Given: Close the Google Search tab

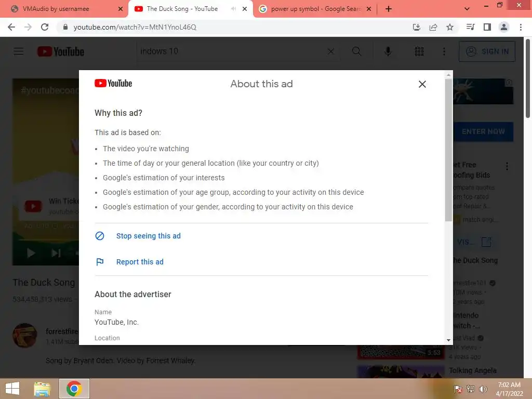Looking at the screenshot, I should click(x=369, y=9).
